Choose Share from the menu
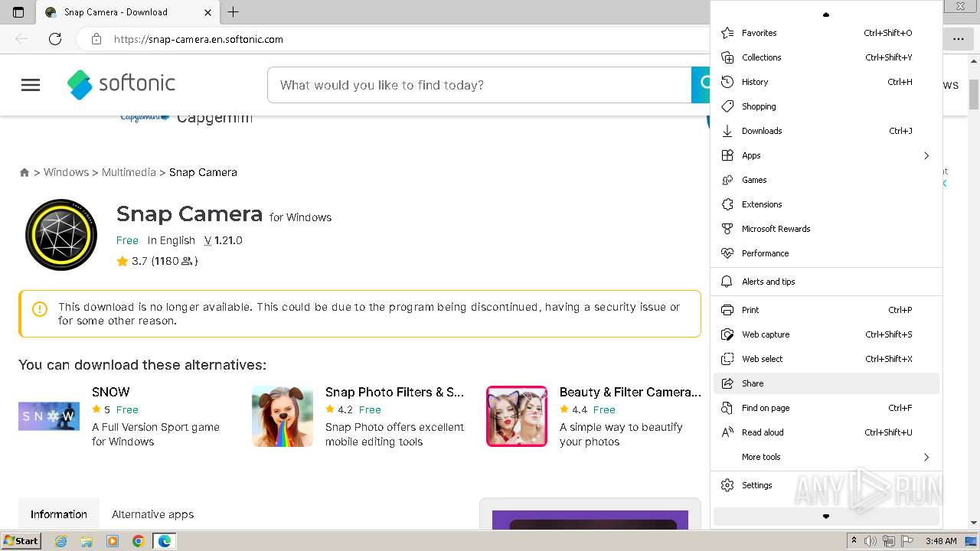Viewport: 980px width, 551px height. tap(826, 383)
